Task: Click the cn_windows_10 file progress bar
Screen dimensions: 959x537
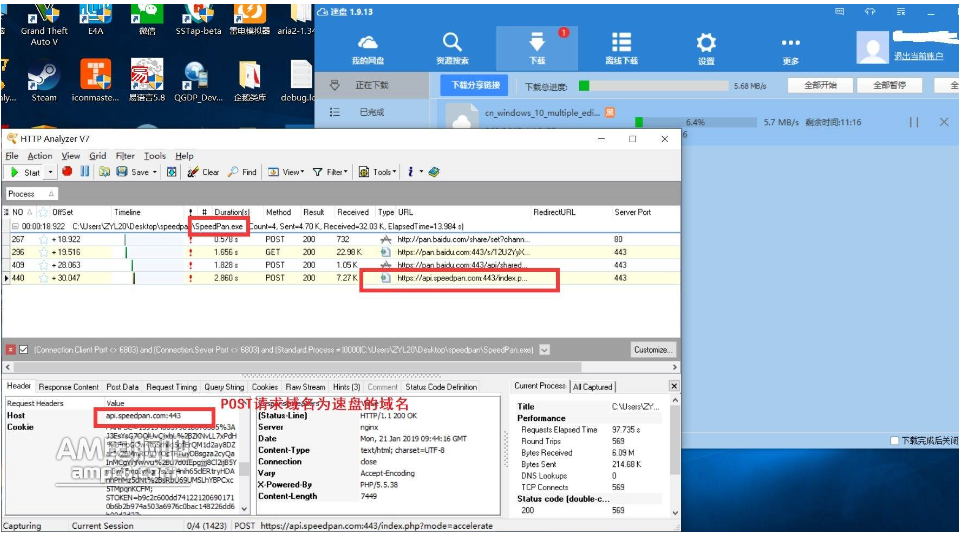Action: pos(696,122)
